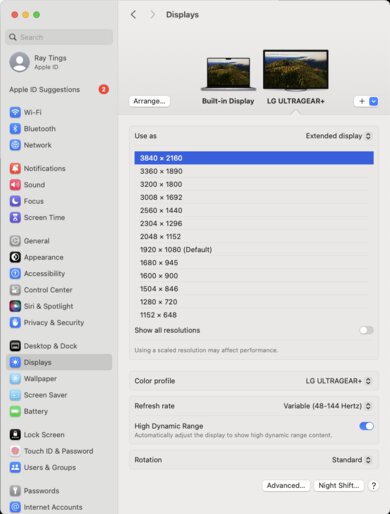
Task: Select 3200 × 1800 resolution row
Action: tap(254, 184)
